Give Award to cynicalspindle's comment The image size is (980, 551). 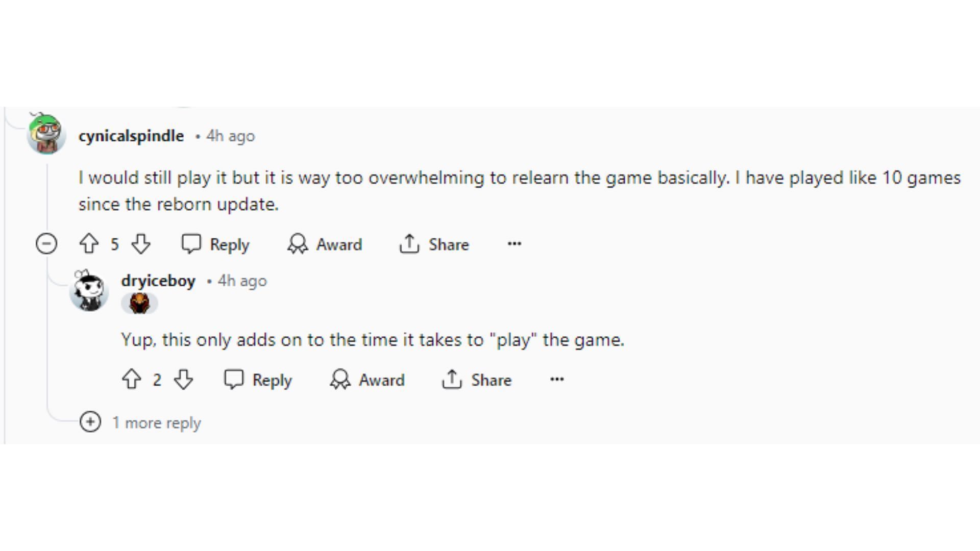325,244
